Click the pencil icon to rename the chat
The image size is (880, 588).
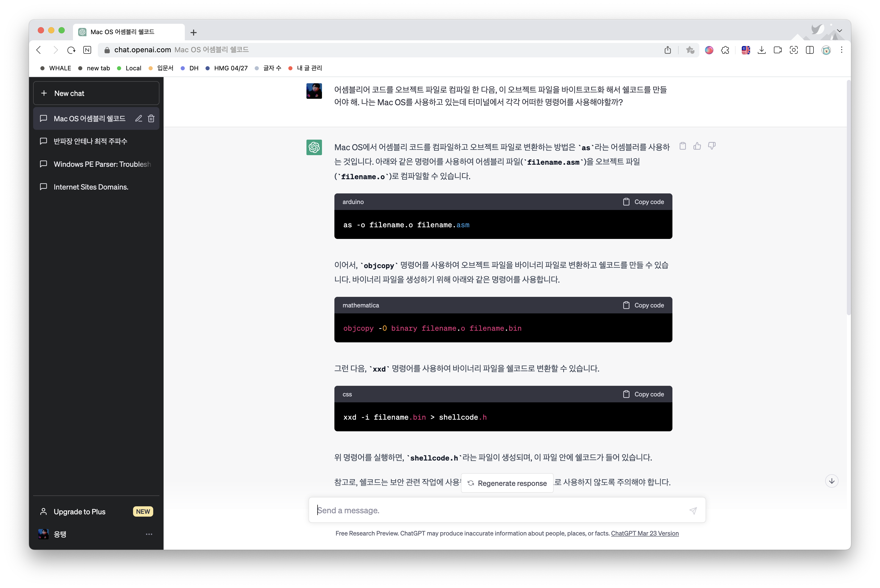coord(138,118)
